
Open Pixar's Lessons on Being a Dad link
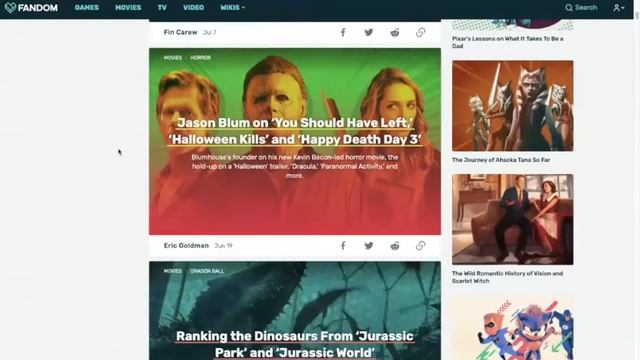click(507, 42)
